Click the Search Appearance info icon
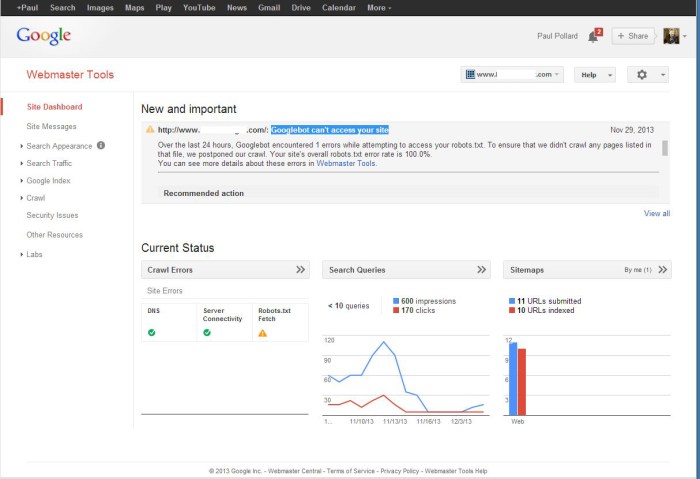This screenshot has height=479, width=700. click(x=101, y=145)
